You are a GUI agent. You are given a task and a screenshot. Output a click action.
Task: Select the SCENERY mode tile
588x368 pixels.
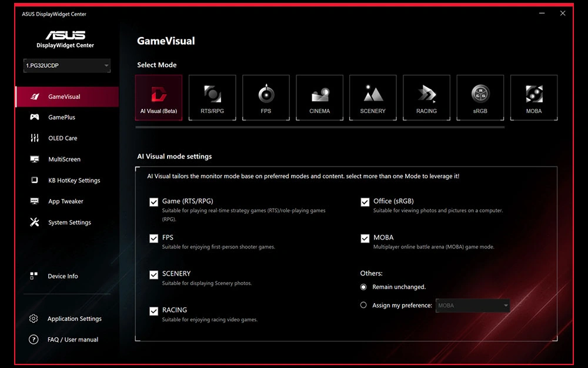pyautogui.click(x=373, y=98)
